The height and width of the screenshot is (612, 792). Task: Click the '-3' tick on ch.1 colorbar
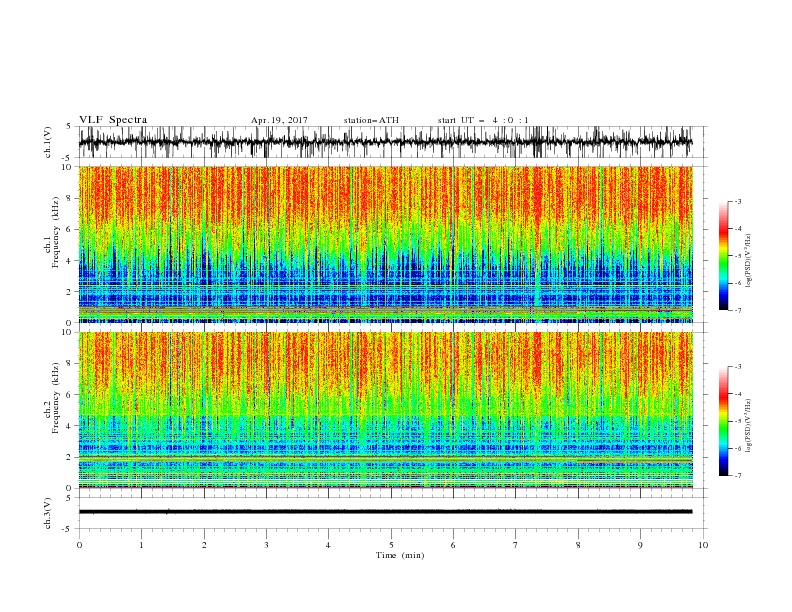(737, 201)
